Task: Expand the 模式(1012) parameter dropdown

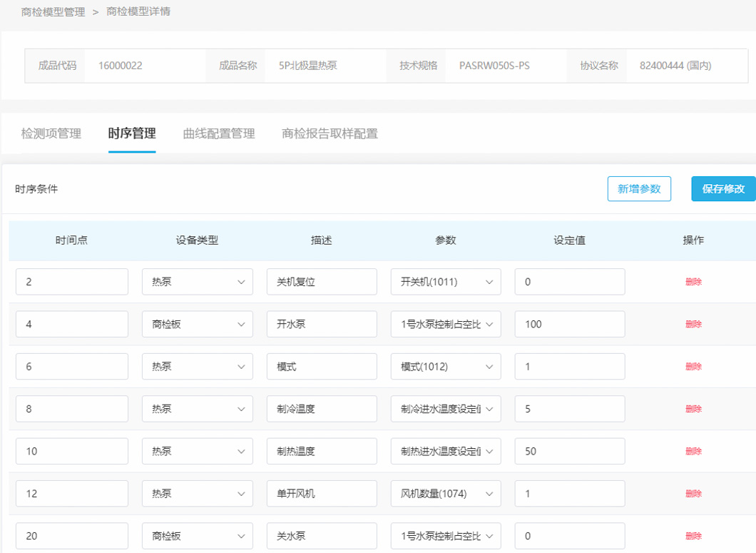Action: point(445,365)
